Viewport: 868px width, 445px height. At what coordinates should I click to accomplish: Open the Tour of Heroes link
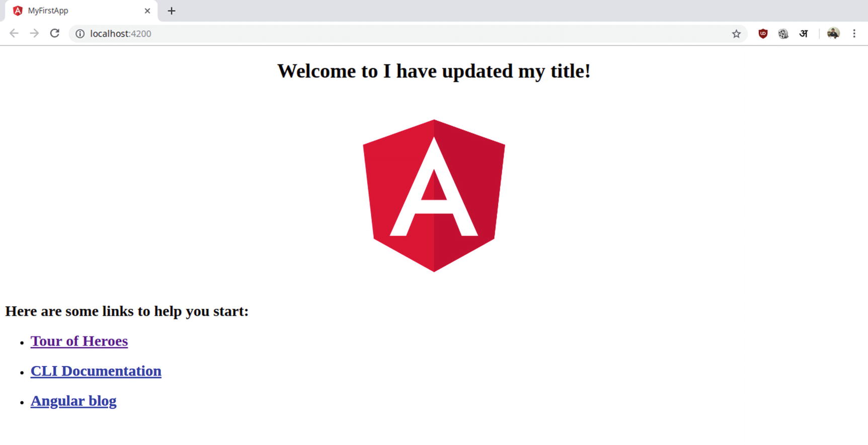pyautogui.click(x=79, y=341)
